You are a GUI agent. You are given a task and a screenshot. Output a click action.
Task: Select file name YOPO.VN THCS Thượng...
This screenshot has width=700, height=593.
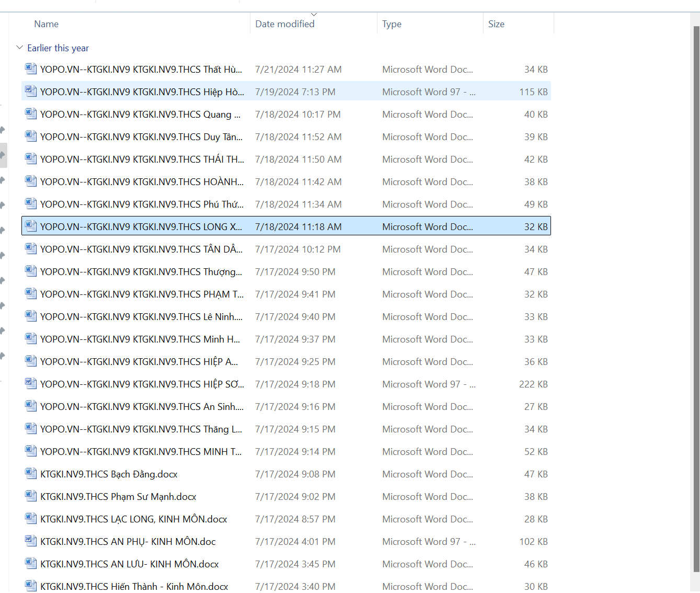click(141, 272)
